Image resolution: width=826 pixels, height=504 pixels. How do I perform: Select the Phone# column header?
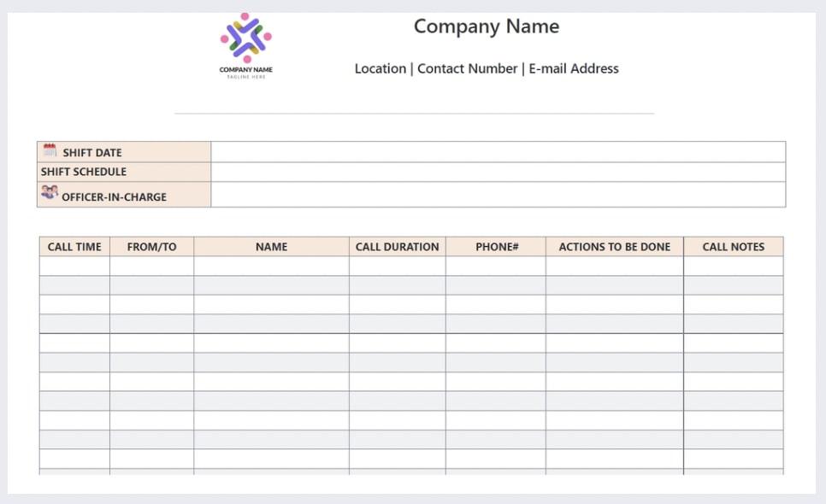coord(497,247)
